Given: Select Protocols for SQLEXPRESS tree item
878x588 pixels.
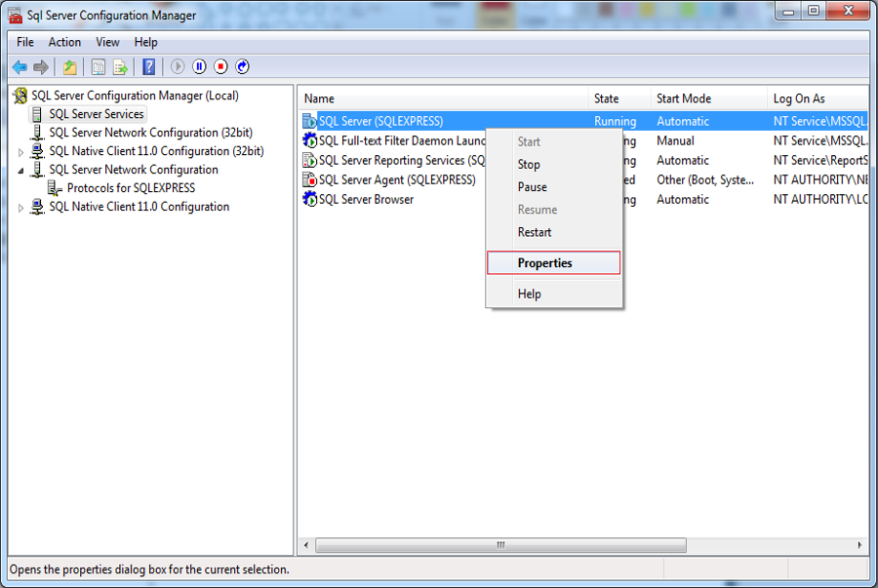Looking at the screenshot, I should coord(131,188).
